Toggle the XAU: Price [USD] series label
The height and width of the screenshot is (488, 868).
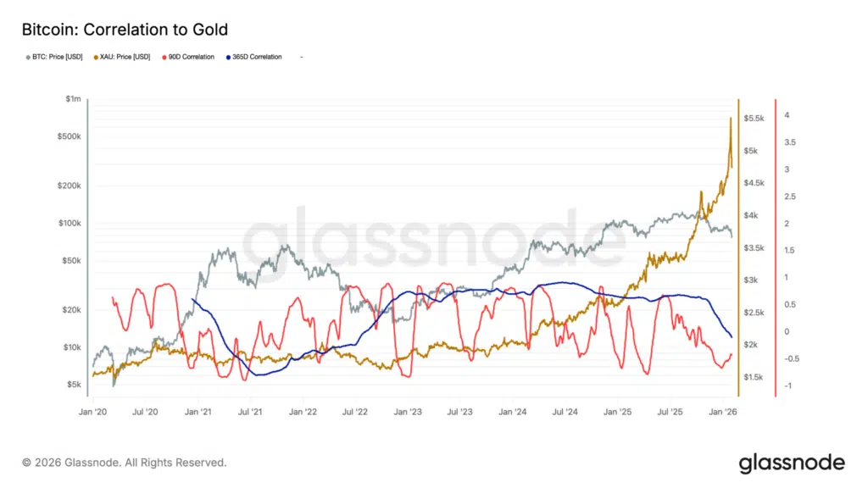click(x=126, y=57)
